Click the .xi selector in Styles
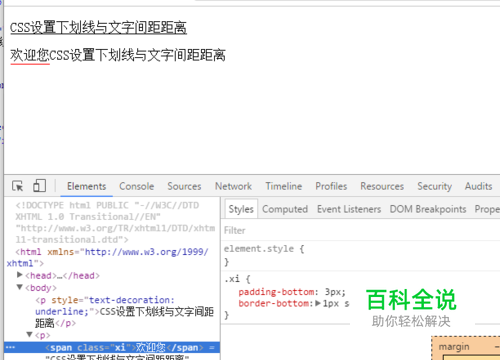Image resolution: width=500 pixels, height=360 pixels. click(x=232, y=279)
